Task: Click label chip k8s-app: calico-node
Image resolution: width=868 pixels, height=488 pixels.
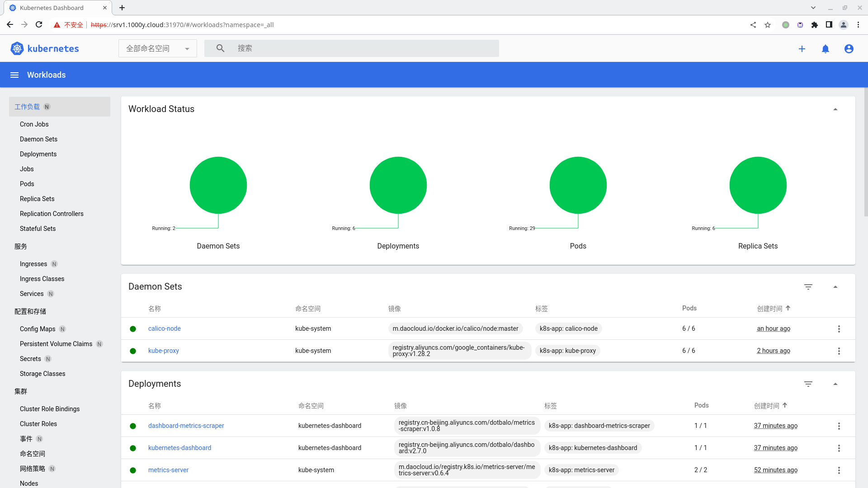Action: [569, 328]
